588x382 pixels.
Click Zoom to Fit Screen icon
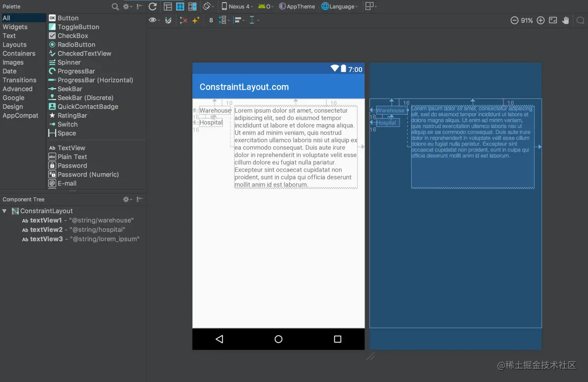[553, 20]
